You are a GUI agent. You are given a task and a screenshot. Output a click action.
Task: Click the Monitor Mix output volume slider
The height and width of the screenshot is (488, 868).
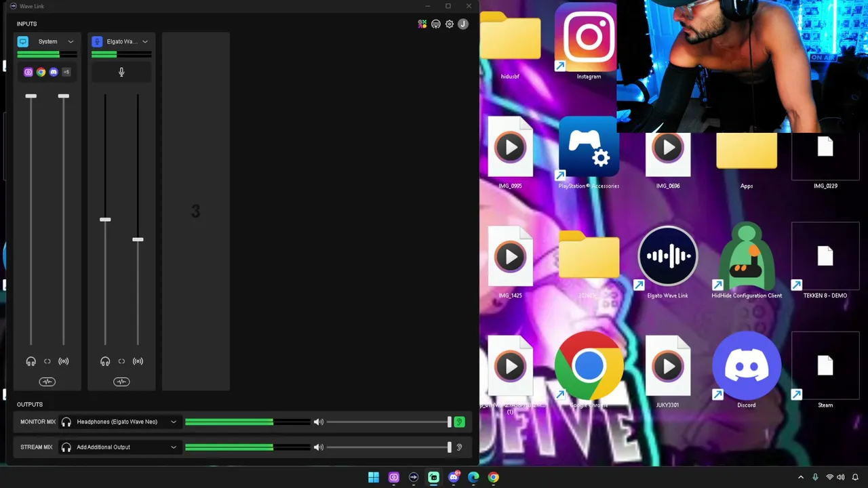[388, 422]
